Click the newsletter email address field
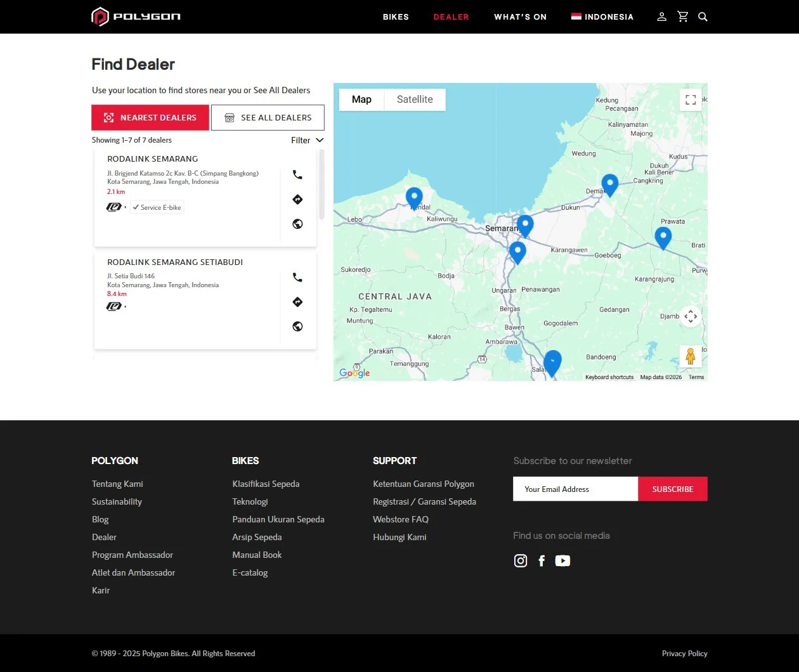The image size is (799, 672). pos(575,489)
